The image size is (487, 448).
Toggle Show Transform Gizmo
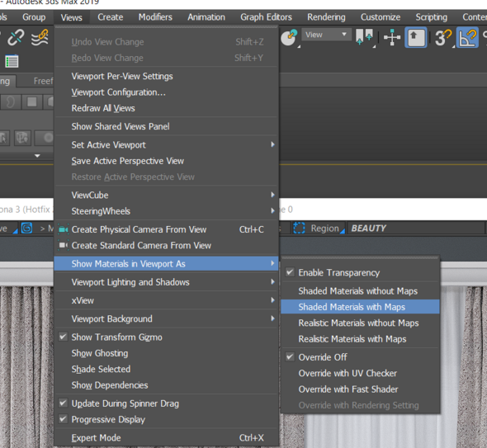[x=166, y=337]
